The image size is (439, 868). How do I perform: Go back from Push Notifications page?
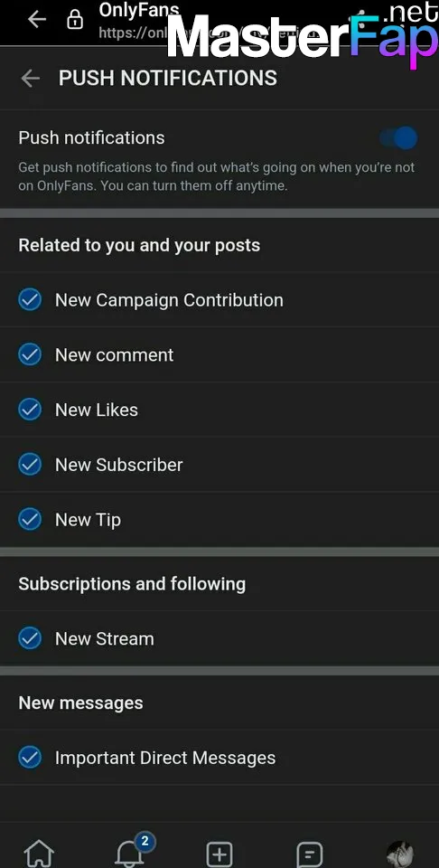(x=31, y=79)
